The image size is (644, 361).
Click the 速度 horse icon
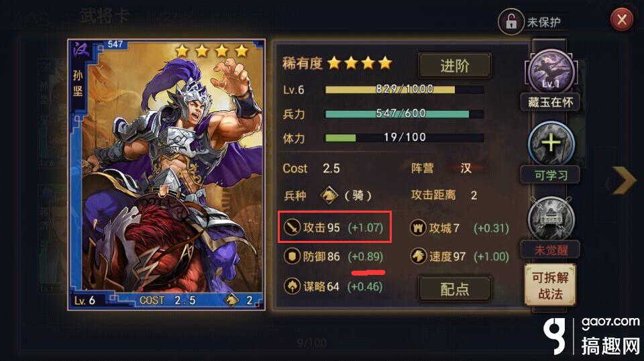[418, 257]
